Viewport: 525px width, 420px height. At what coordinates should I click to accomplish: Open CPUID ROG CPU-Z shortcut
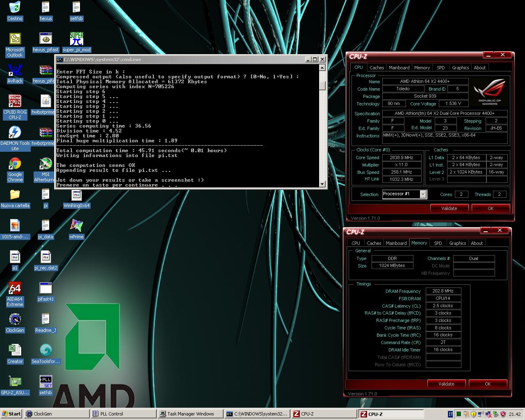15,107
